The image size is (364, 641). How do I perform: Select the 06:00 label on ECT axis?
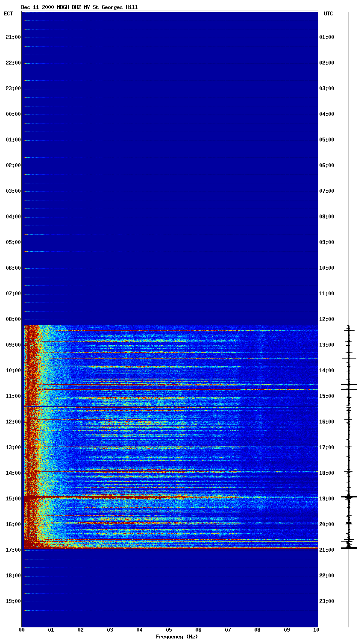(x=13, y=268)
